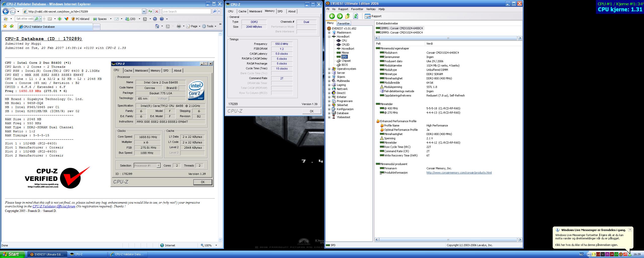Click the green Messenger tray icon
Screen dimensions: 644x258
pos(630,254)
